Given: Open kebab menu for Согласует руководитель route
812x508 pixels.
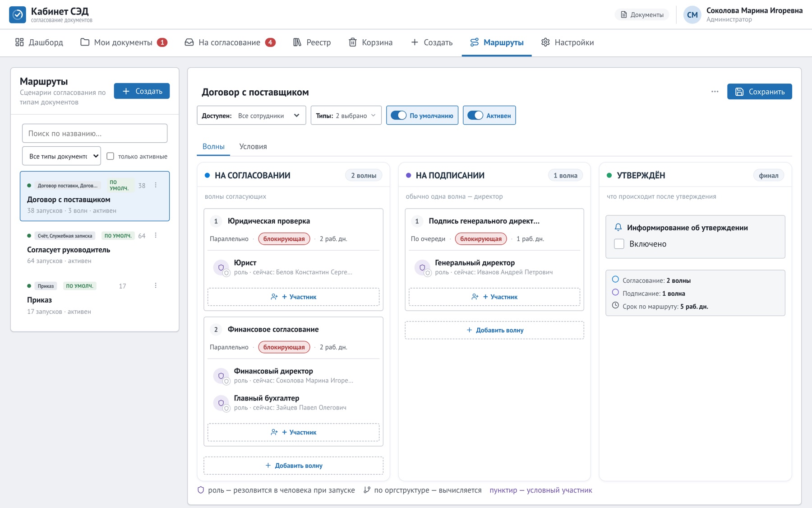Looking at the screenshot, I should click(x=156, y=235).
